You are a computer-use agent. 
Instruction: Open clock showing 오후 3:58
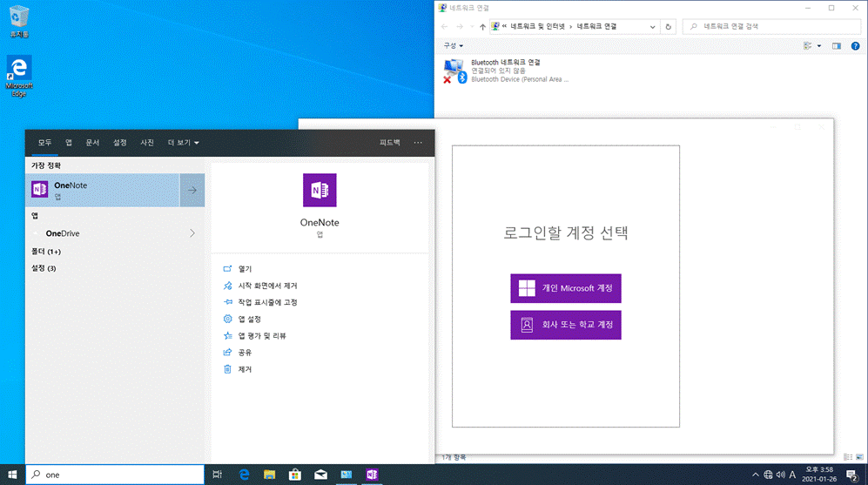pos(819,475)
